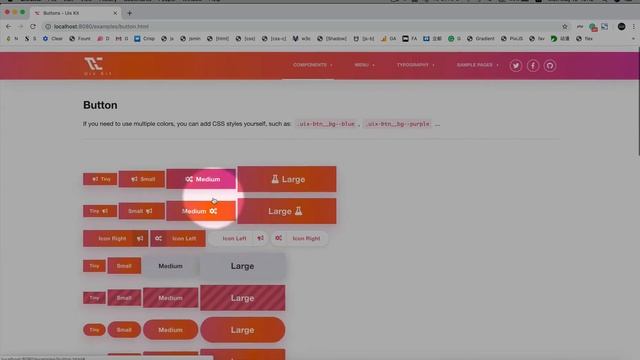Screen dimensions: 640x360
Task: Click the orange Medium button with right icon
Action: [201, 211]
